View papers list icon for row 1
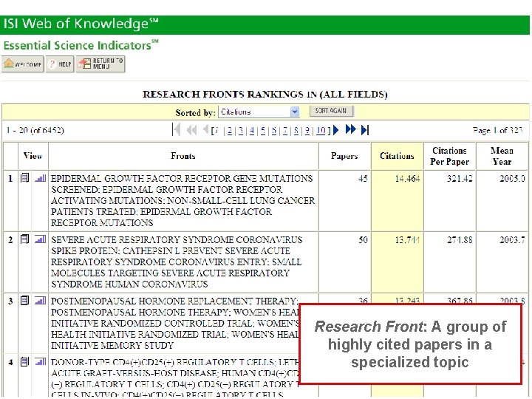This screenshot has width=532, height=399. pos(25,178)
